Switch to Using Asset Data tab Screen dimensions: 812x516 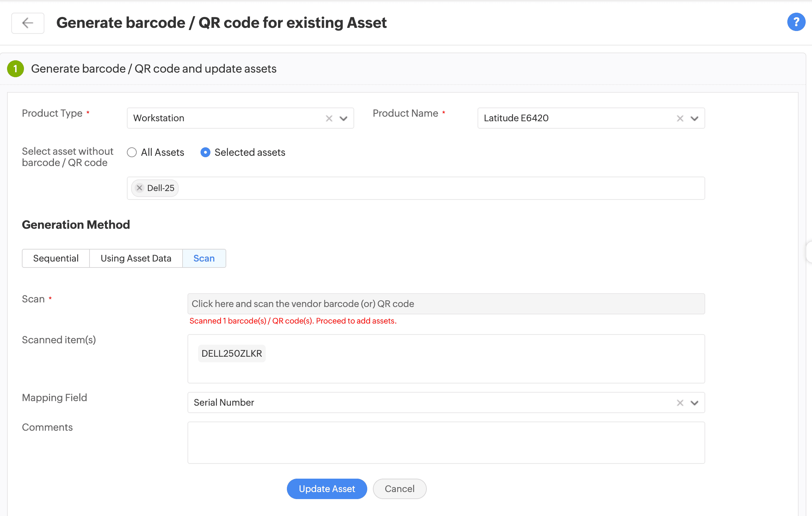point(136,258)
